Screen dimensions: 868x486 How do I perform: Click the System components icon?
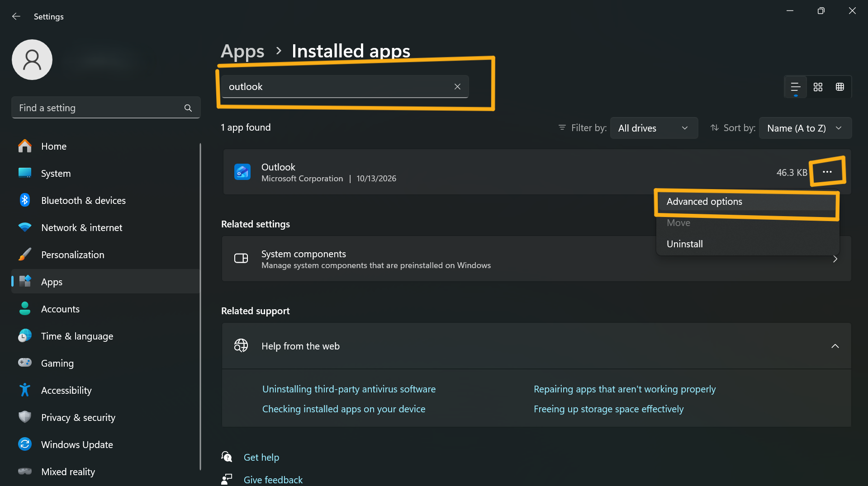(241, 259)
